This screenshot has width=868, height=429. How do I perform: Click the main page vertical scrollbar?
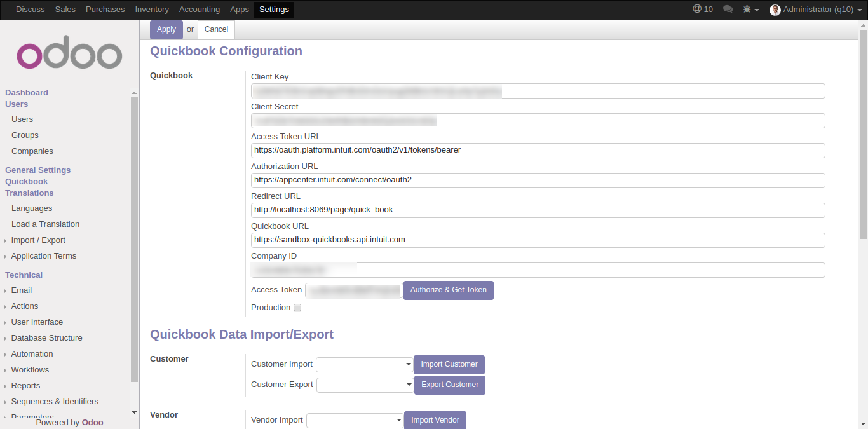point(863,133)
